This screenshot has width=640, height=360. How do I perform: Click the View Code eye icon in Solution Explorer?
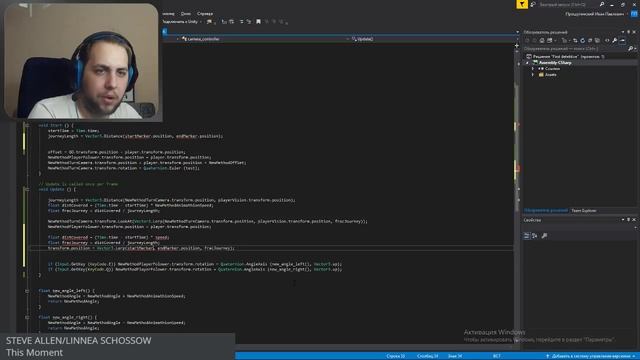[x=607, y=40]
